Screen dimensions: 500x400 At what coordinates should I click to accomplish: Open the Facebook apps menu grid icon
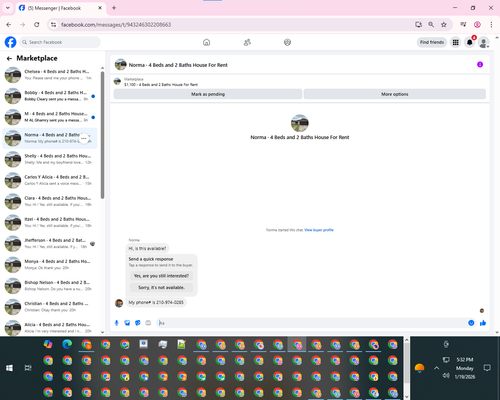click(x=455, y=42)
